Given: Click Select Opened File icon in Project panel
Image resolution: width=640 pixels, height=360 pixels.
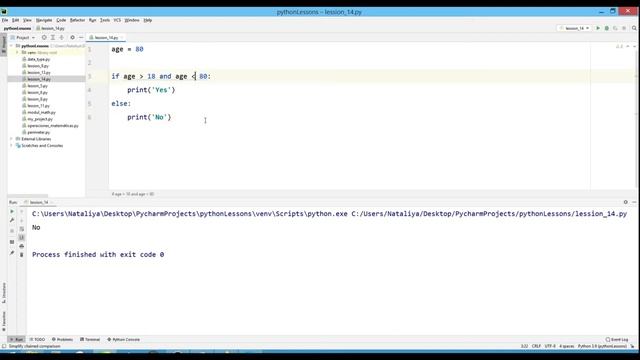Looking at the screenshot, I should click(44, 38).
